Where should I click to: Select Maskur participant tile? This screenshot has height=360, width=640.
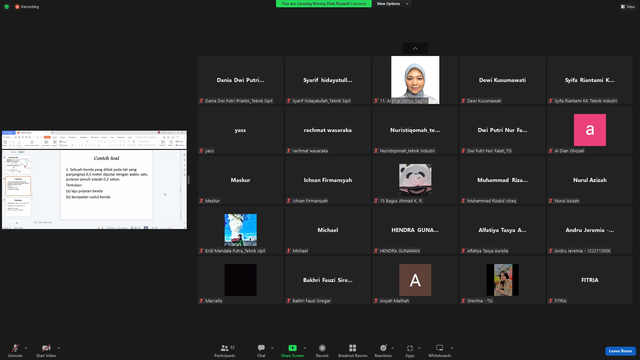click(x=240, y=180)
